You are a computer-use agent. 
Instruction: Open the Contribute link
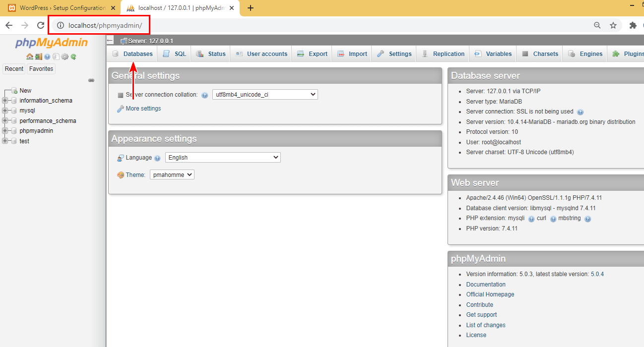coord(480,305)
